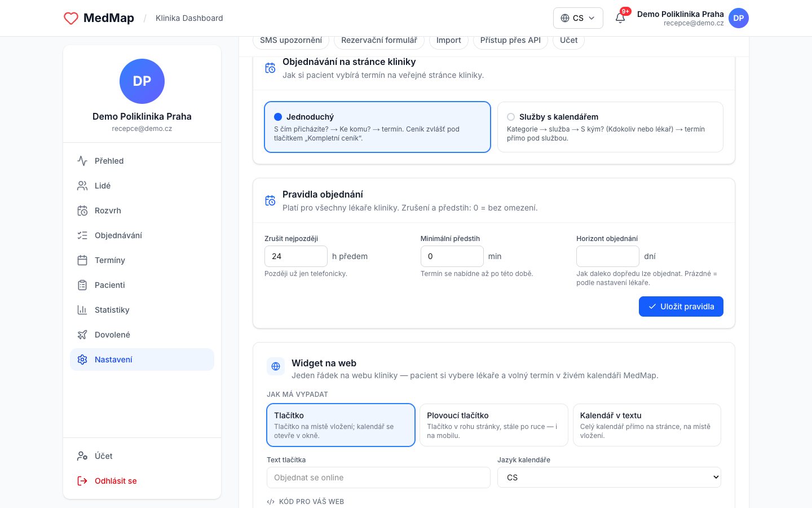
Task: Open the Import tab
Action: point(449,41)
